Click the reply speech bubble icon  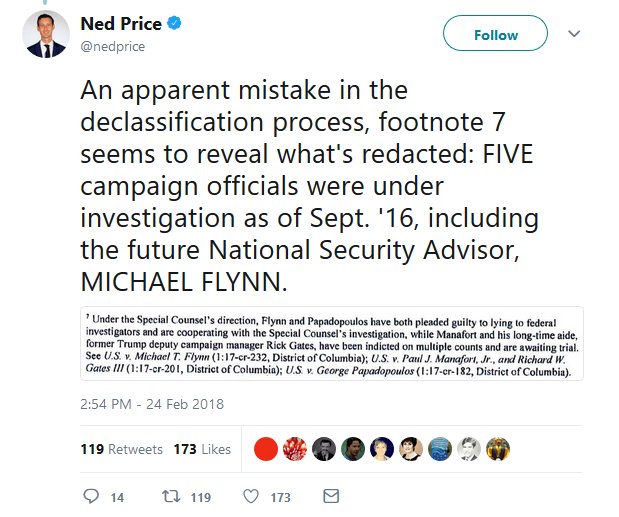tap(90, 496)
